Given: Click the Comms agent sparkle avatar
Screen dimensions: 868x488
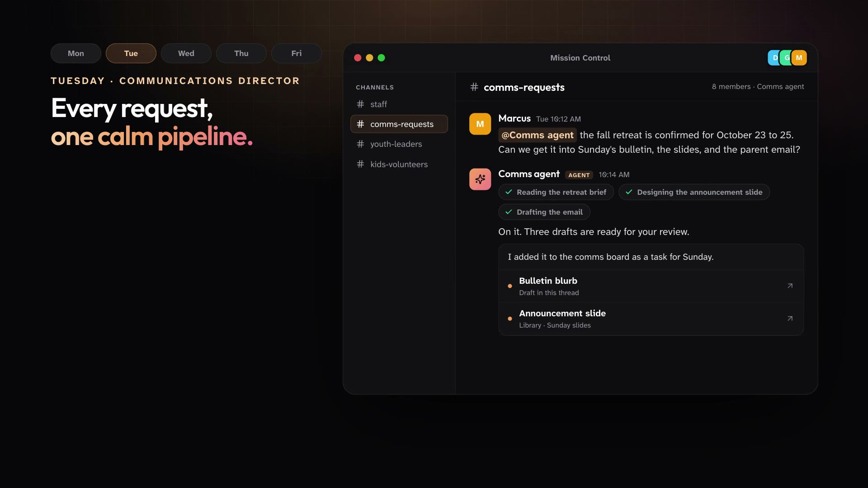Looking at the screenshot, I should click(480, 179).
